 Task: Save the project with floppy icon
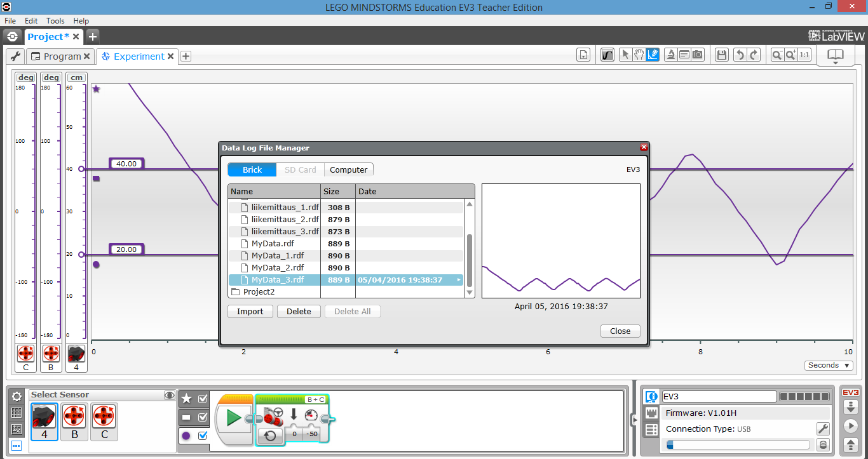click(x=721, y=55)
